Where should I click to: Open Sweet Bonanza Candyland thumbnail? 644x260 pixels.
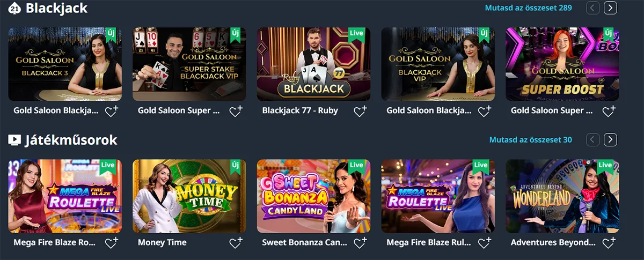click(313, 196)
